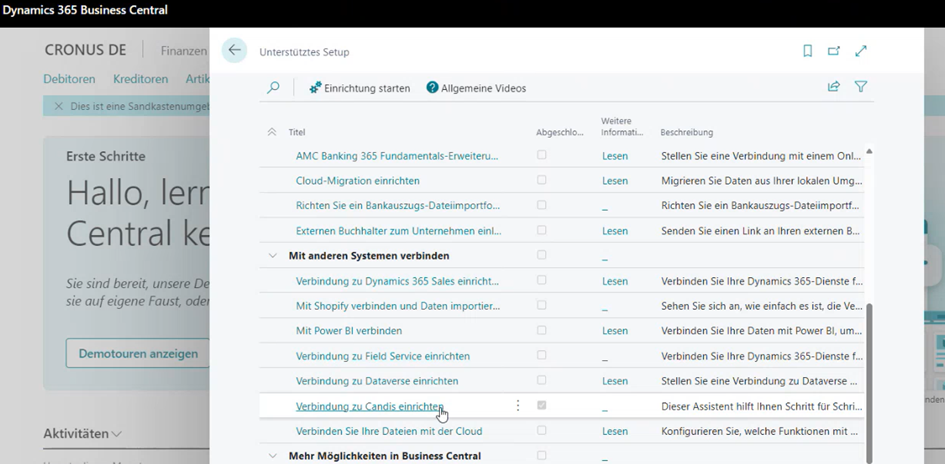Open the Debitoren menu item
Screen dimensions: 945x464
point(69,79)
